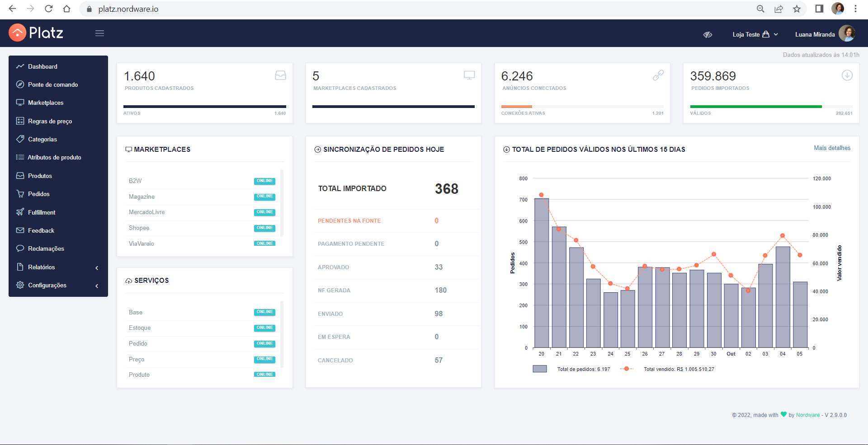Screen dimensions: 868x445
Task: Open the Loja Teste store dropdown
Action: tap(755, 34)
